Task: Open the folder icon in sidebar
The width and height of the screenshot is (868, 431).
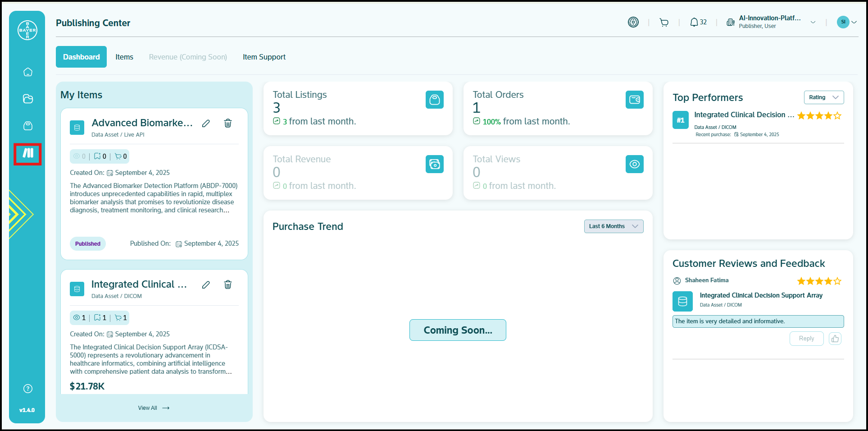Action: point(28,99)
